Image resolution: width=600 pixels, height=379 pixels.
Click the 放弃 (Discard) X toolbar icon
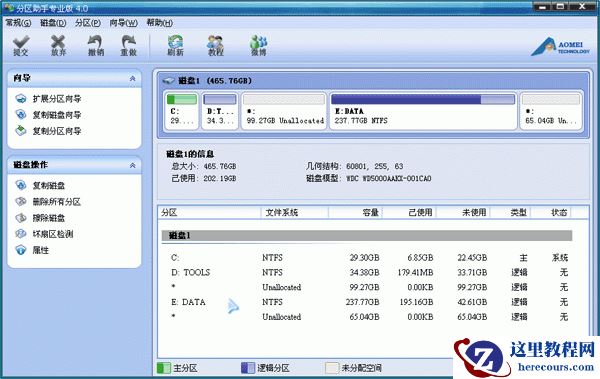click(58, 46)
